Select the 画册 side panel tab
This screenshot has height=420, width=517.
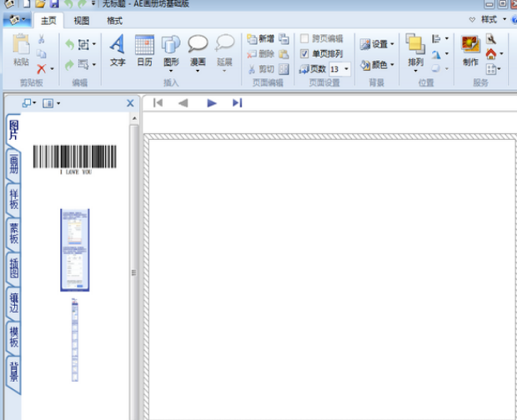[x=13, y=162]
